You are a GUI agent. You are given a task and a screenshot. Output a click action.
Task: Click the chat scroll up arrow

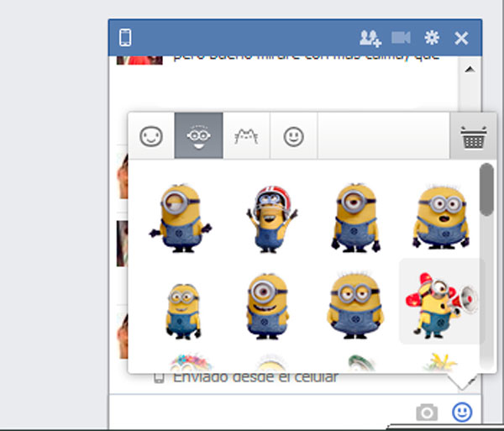470,69
